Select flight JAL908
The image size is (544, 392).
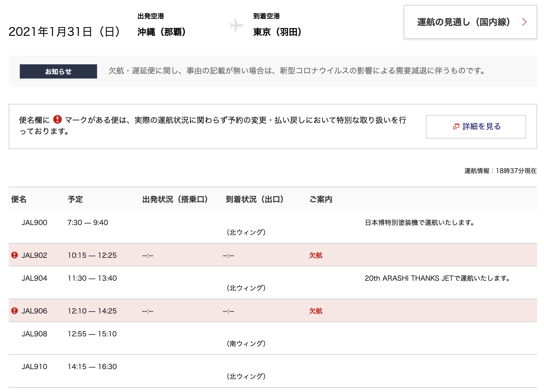[34, 334]
